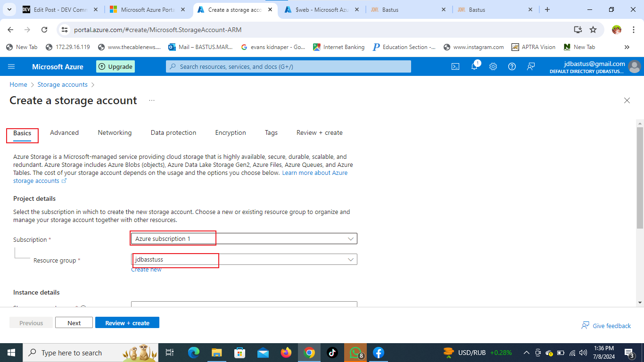The width and height of the screenshot is (644, 362).
Task: Open Azure Cloud Shell
Action: click(x=455, y=66)
